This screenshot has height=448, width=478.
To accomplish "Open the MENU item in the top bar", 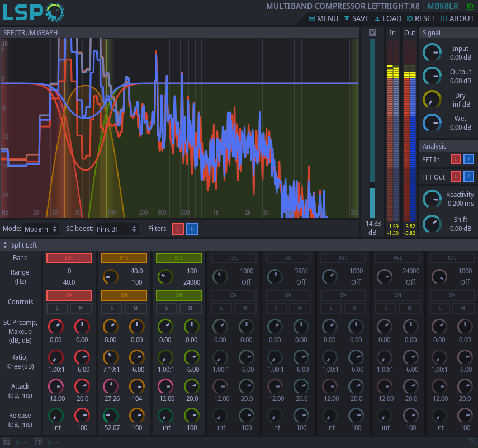I will click(x=324, y=18).
